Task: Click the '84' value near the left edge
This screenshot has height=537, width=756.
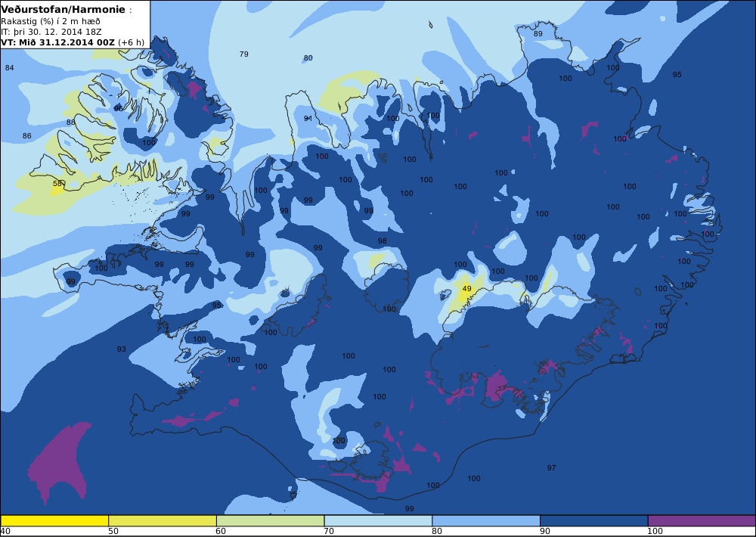Action: 10,67
